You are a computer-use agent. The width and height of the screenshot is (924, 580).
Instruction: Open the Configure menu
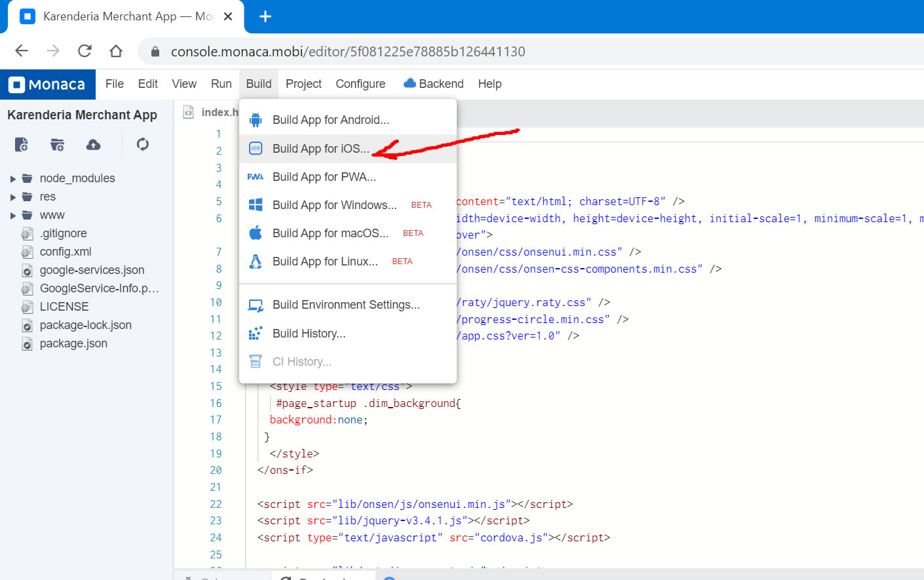pyautogui.click(x=360, y=84)
